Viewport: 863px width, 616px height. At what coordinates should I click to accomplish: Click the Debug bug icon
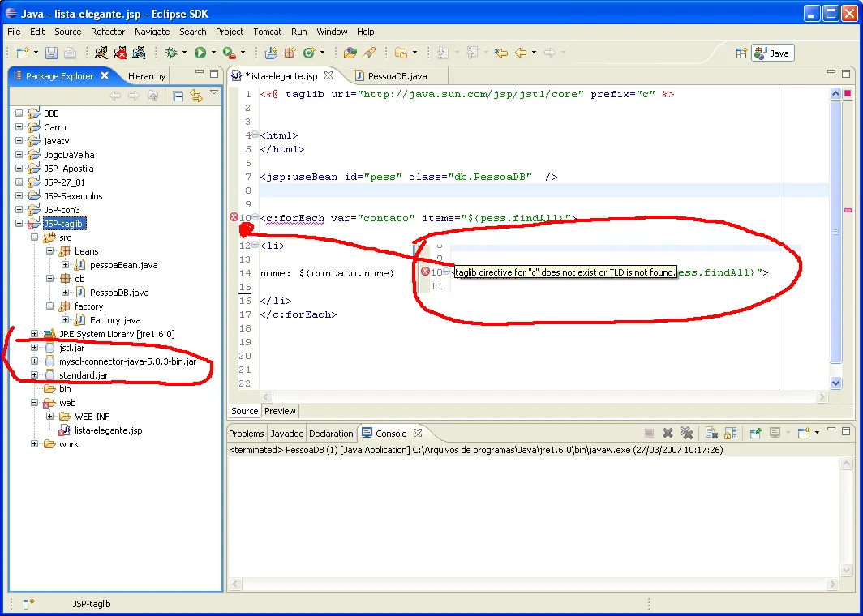(x=171, y=53)
